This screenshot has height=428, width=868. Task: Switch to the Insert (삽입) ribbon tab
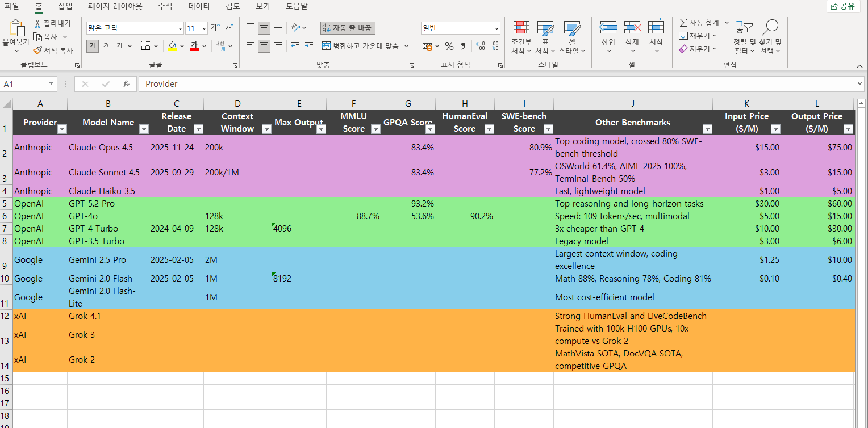coord(65,6)
